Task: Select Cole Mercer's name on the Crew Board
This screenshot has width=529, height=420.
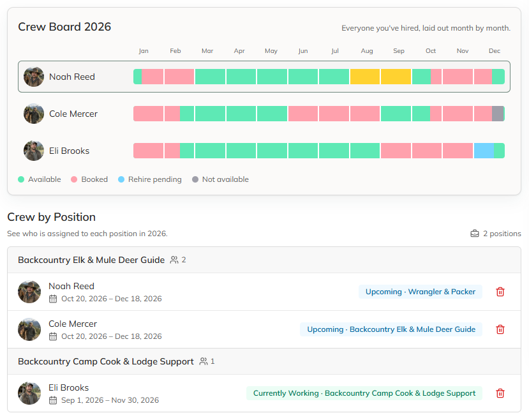Action: point(73,114)
